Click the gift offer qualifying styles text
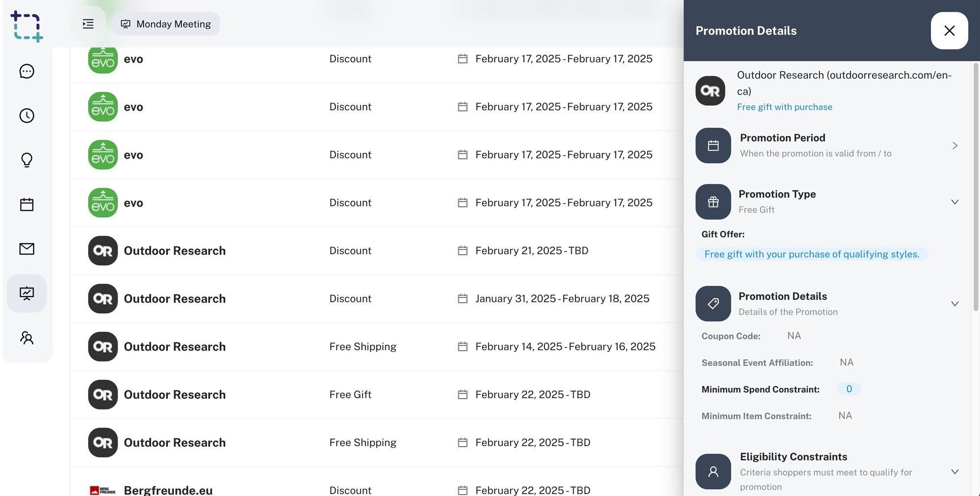Image resolution: width=980 pixels, height=496 pixels. 812,254
